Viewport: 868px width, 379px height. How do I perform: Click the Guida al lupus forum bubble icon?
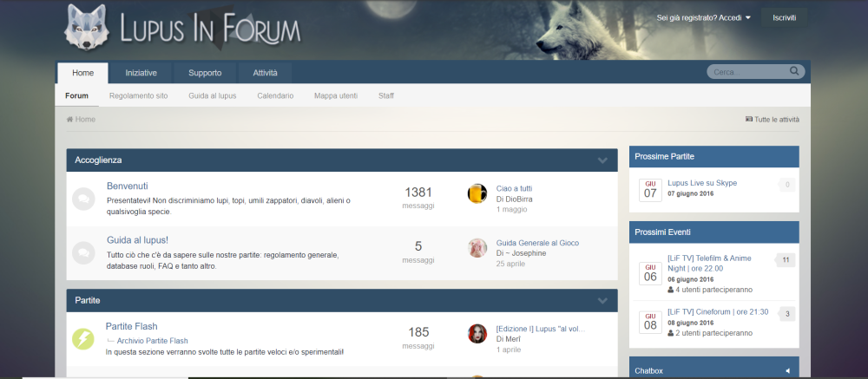(83, 252)
